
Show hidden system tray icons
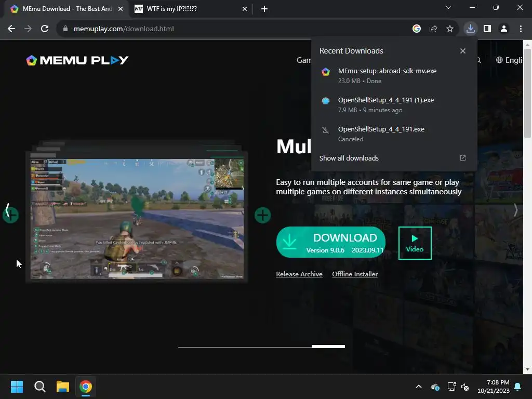pyautogui.click(x=419, y=387)
